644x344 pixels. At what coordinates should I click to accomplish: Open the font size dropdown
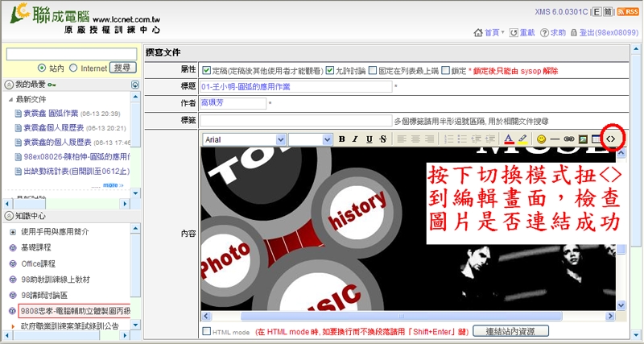309,139
